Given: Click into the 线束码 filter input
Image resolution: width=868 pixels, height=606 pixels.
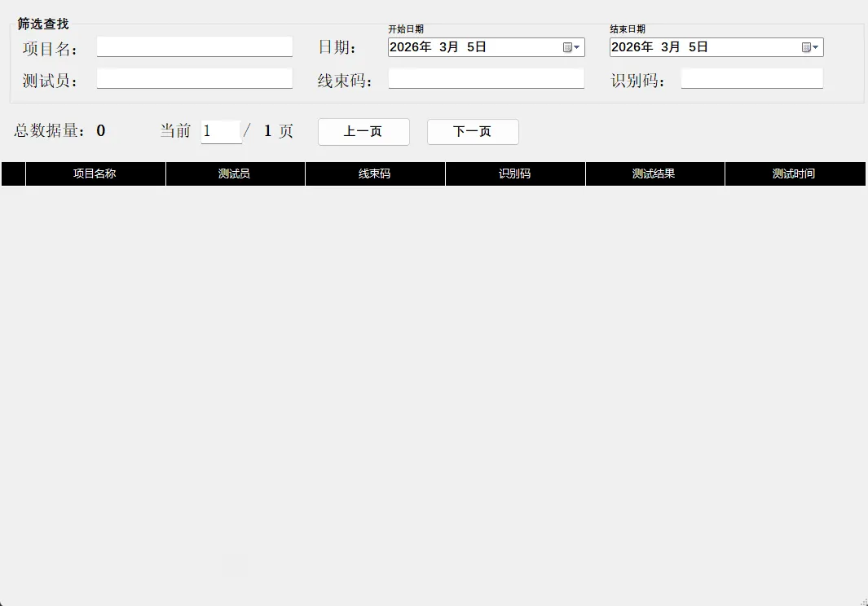Looking at the screenshot, I should click(x=486, y=79).
